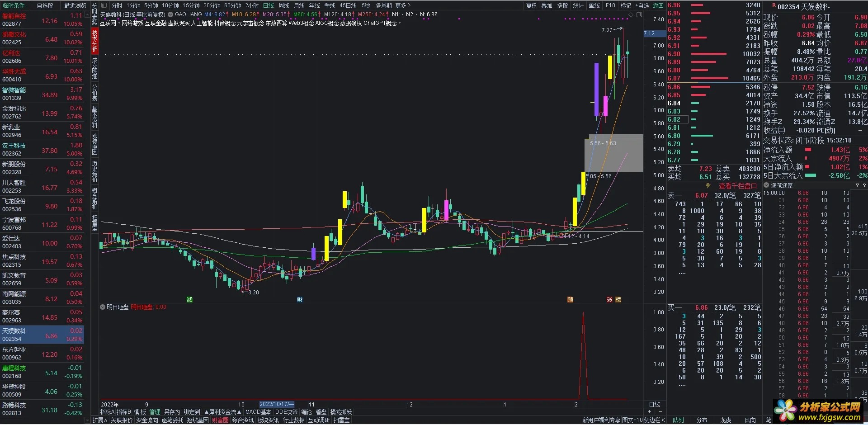Open the 画线 drawing tool

tap(594, 5)
